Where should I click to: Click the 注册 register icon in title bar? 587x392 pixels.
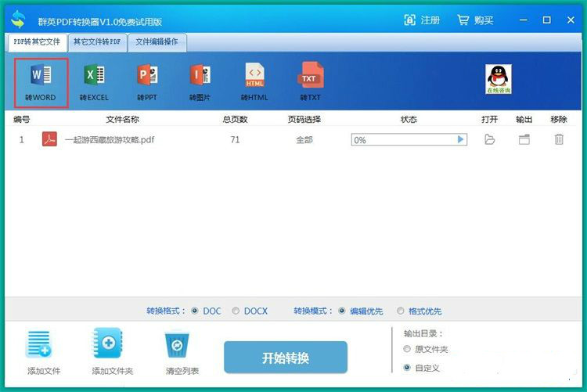point(410,20)
